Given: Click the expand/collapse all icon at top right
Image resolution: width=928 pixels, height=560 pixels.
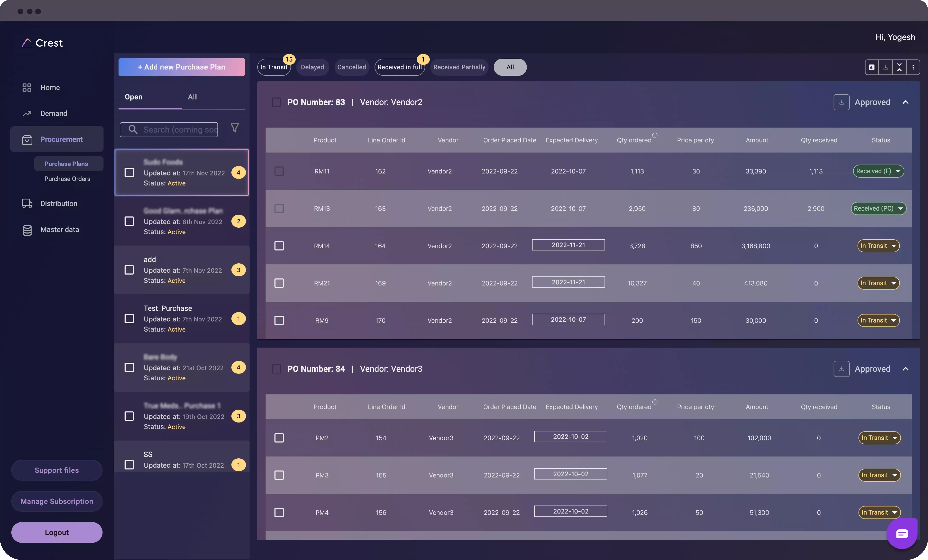Looking at the screenshot, I should [899, 67].
